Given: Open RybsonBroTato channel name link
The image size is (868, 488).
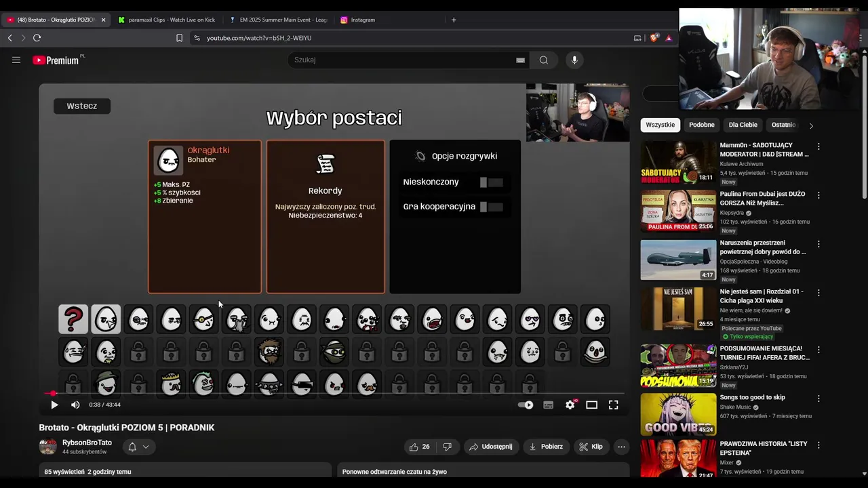Looking at the screenshot, I should 87,443.
